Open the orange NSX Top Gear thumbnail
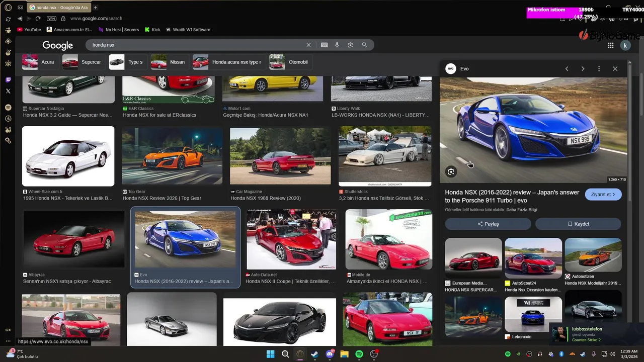 (x=172, y=156)
